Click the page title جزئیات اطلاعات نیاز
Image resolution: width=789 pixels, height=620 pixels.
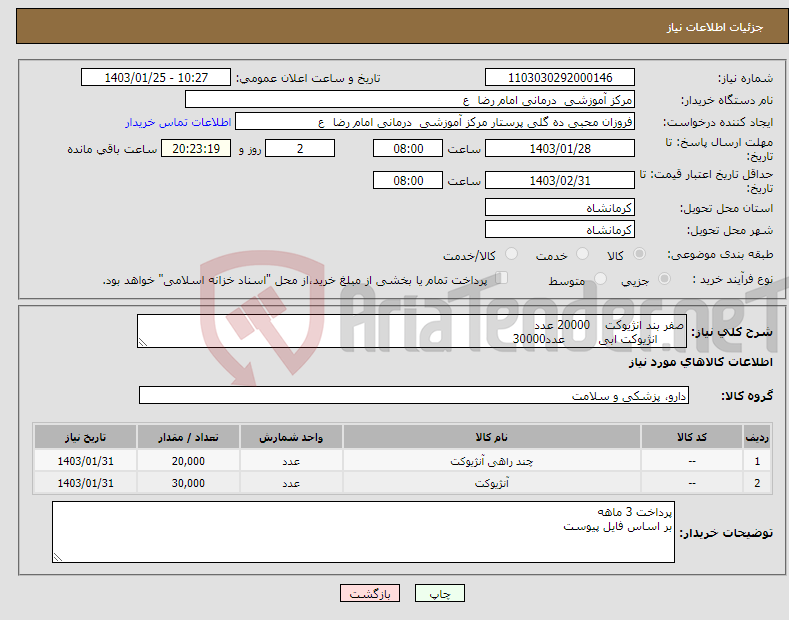tap(715, 27)
